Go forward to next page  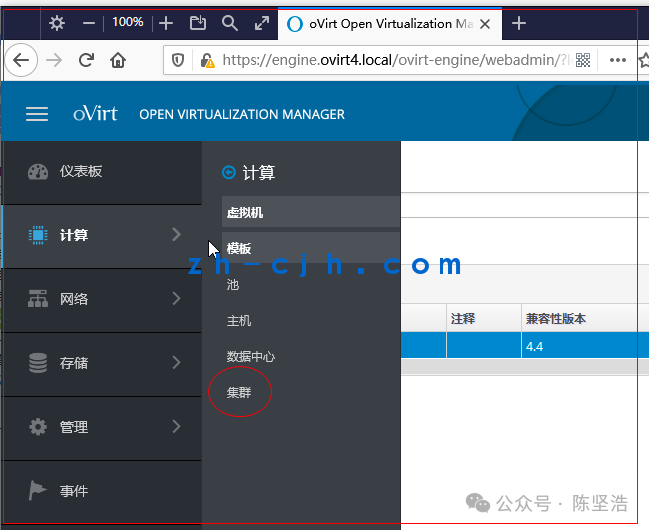tap(54, 60)
